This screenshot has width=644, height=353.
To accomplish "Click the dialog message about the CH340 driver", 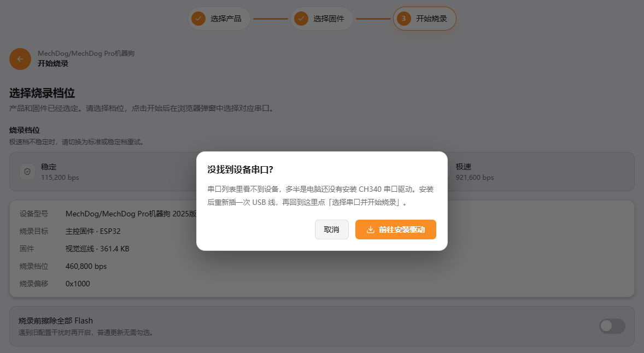I will point(320,196).
